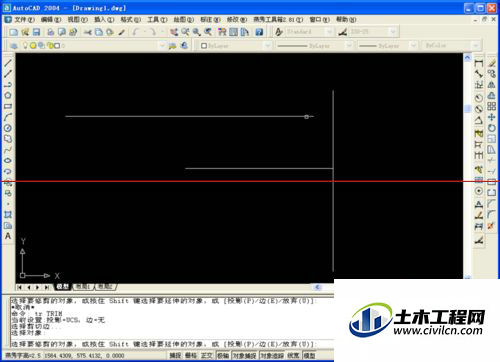The height and width of the screenshot is (362, 500).
Task: Click the Open file icon
Action: [x=25, y=32]
